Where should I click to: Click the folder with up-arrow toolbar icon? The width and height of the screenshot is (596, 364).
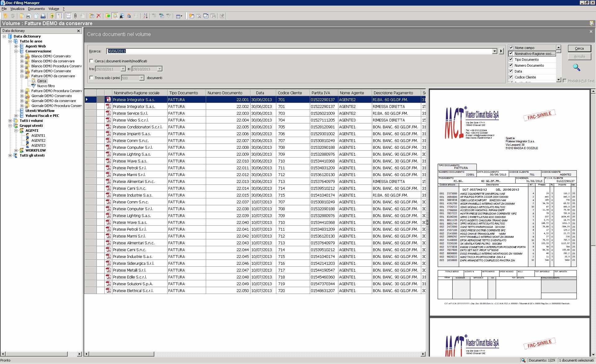tap(52, 16)
